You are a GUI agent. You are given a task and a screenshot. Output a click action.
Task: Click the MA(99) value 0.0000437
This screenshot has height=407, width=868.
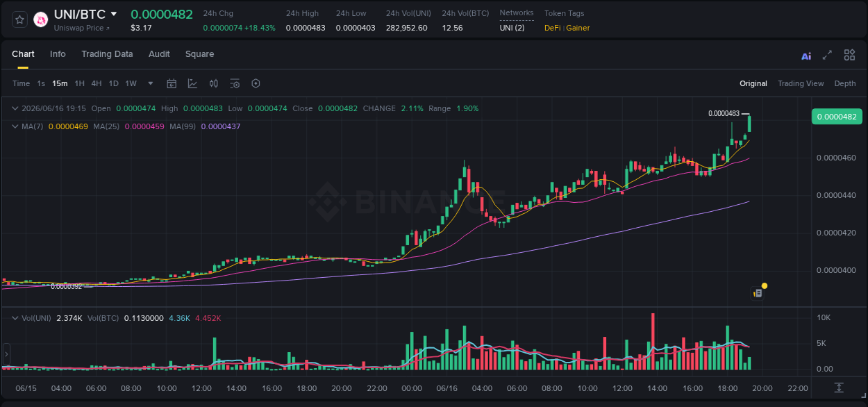click(x=221, y=126)
